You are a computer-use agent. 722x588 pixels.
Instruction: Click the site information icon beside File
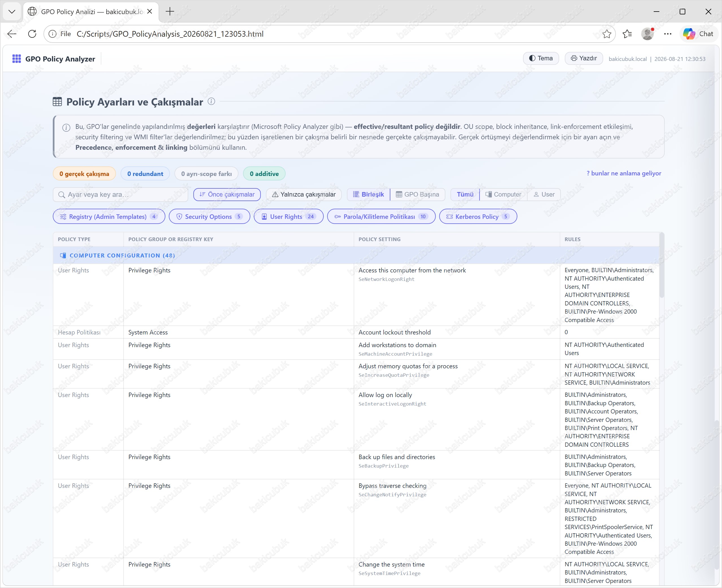[x=52, y=34]
